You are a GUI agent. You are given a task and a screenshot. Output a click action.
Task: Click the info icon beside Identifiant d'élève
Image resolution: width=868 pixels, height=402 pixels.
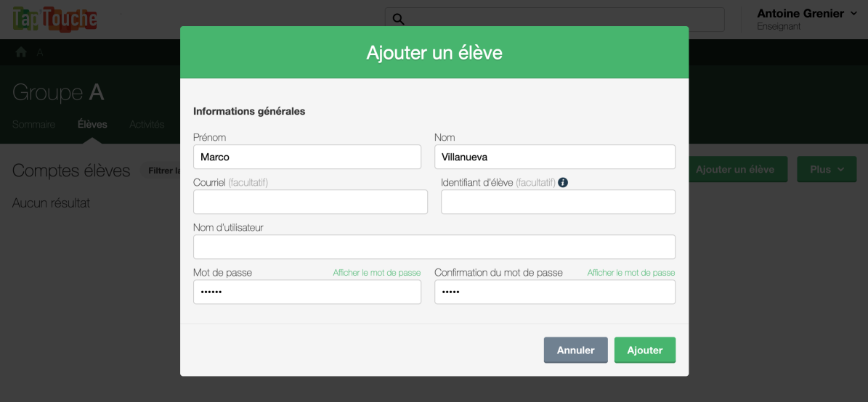click(x=563, y=183)
